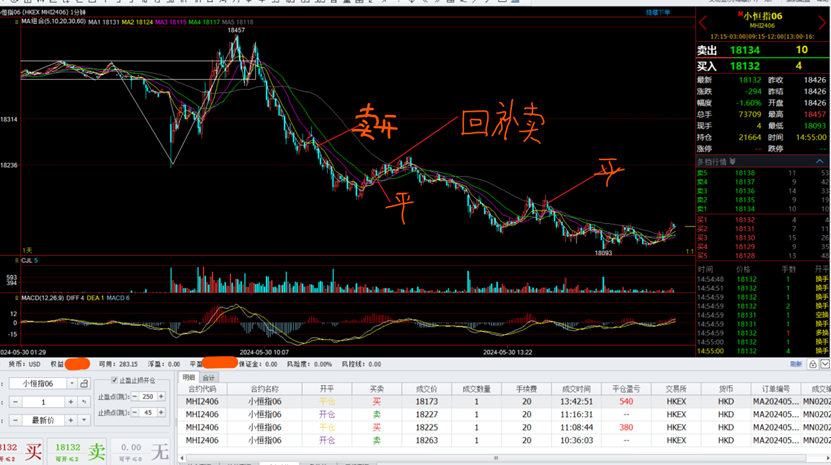Image resolution: width=831 pixels, height=465 pixels.
Task: Click the 买入 bid price 18132
Action: pos(745,66)
